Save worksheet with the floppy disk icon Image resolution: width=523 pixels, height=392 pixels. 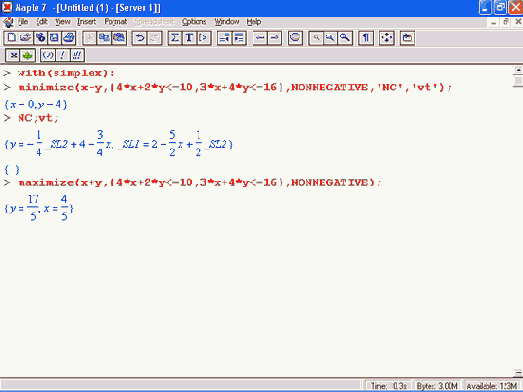(54, 38)
